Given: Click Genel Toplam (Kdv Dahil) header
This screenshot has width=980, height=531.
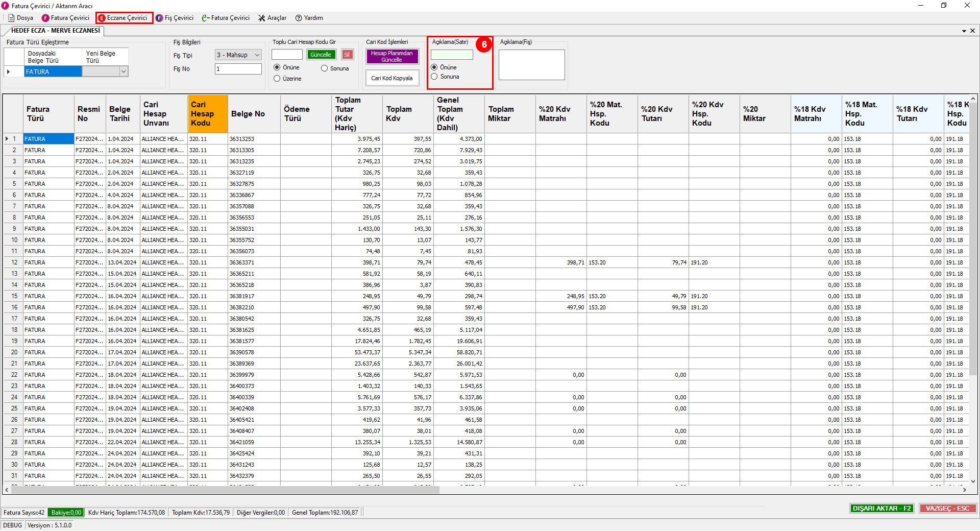Looking at the screenshot, I should click(x=459, y=114).
